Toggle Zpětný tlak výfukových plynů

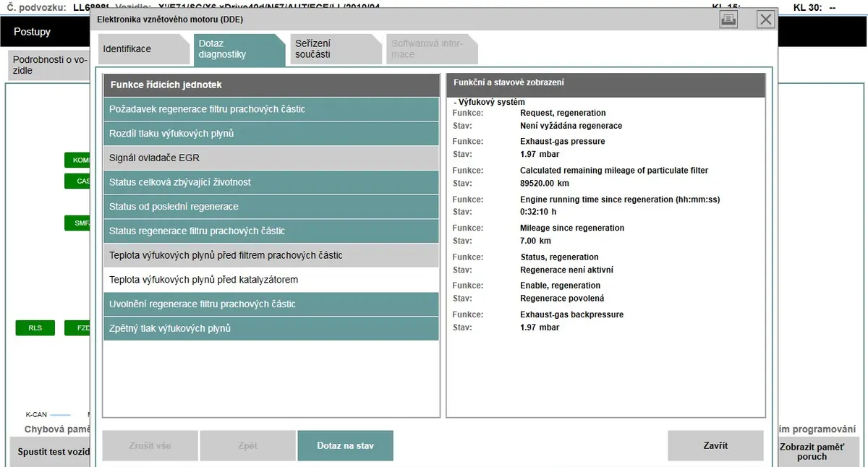(x=271, y=328)
